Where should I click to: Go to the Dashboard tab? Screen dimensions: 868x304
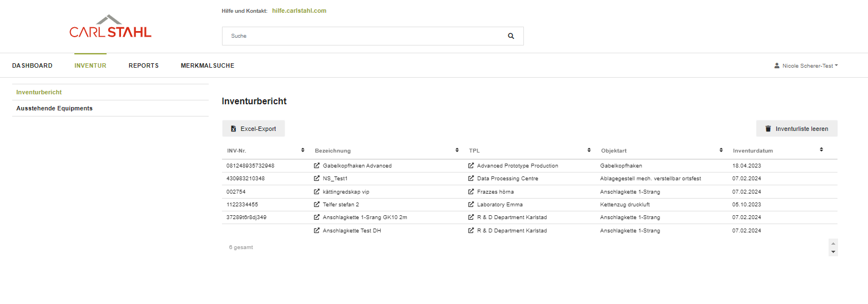(x=32, y=65)
